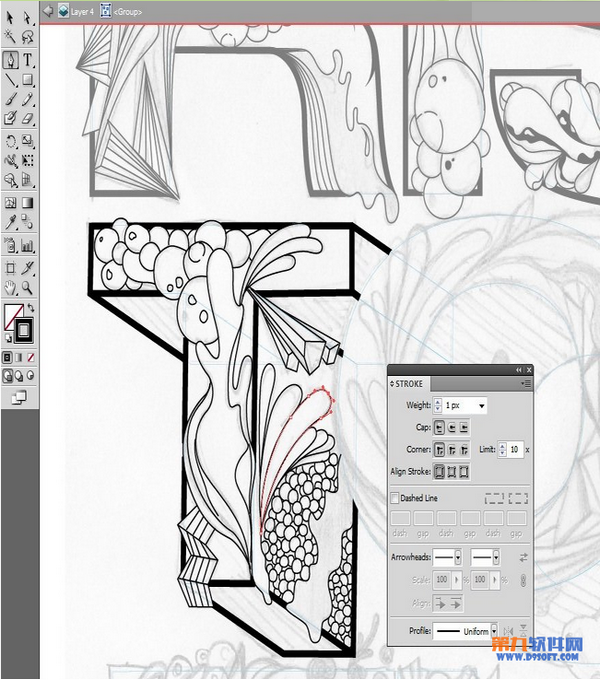Choose the Eraser tool

pos(27,118)
